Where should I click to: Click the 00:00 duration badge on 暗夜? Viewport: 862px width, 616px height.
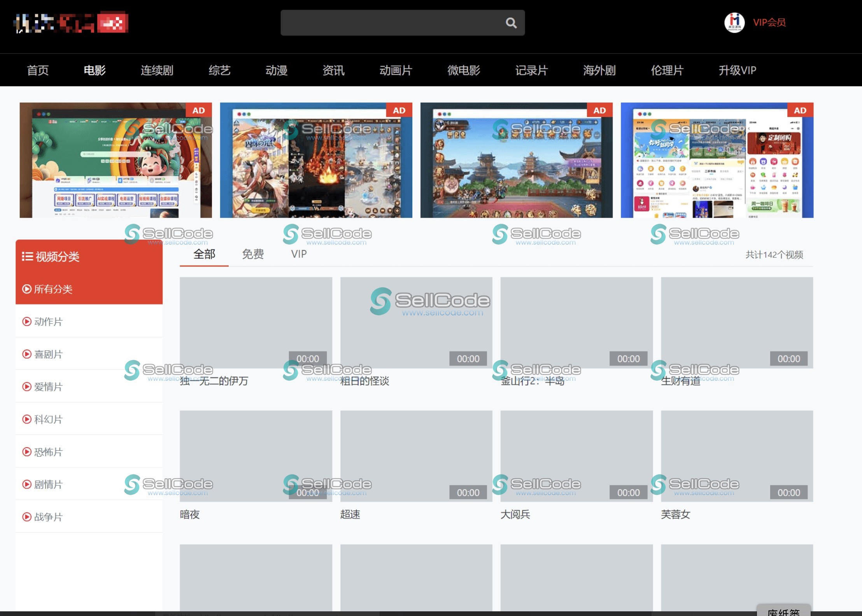(x=307, y=492)
